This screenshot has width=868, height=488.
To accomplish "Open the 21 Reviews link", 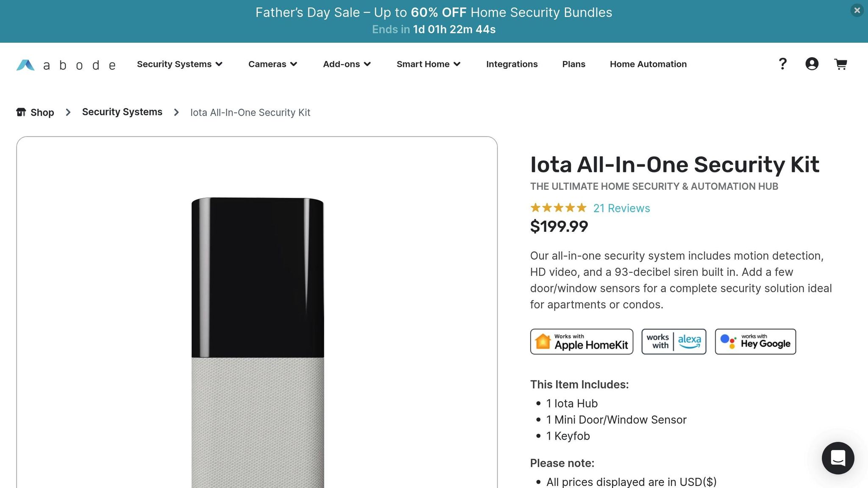I will (621, 208).
